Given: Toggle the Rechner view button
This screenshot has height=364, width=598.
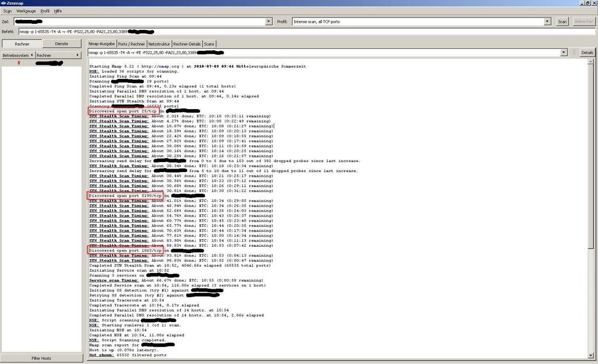Looking at the screenshot, I should pyautogui.click(x=22, y=44).
